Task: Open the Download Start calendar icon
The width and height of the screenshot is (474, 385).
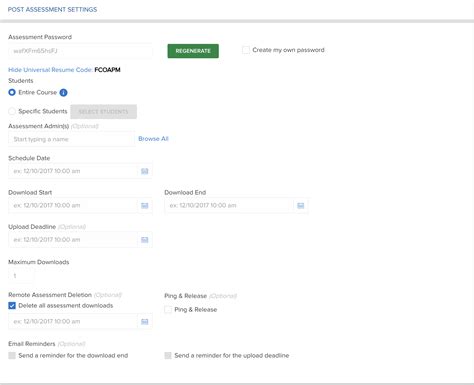Action: [145, 206]
